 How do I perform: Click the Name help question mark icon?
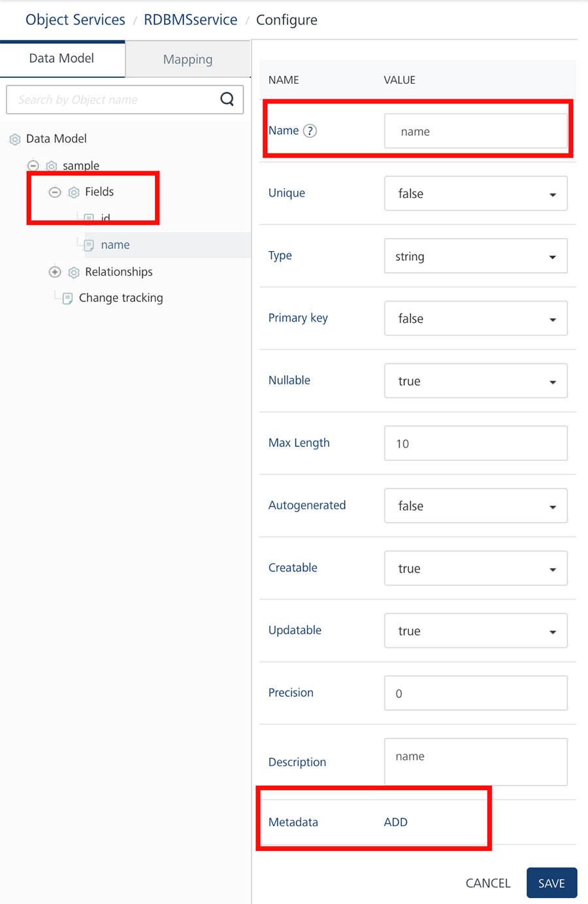point(310,131)
